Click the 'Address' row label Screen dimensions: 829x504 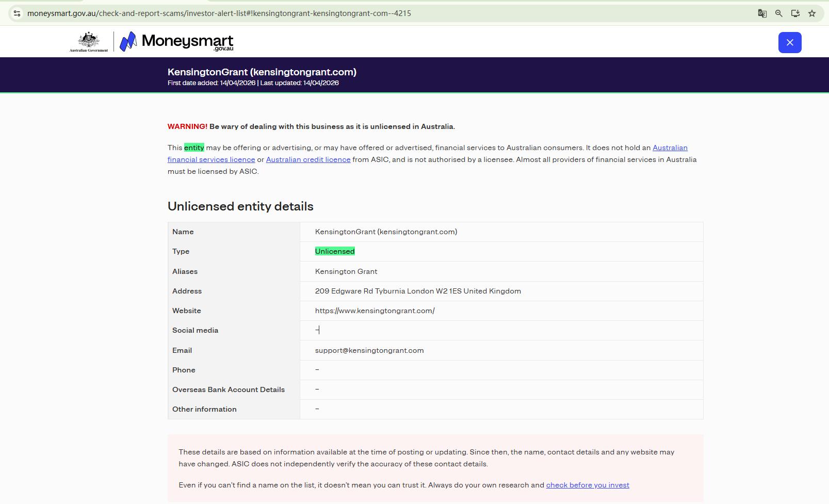187,291
